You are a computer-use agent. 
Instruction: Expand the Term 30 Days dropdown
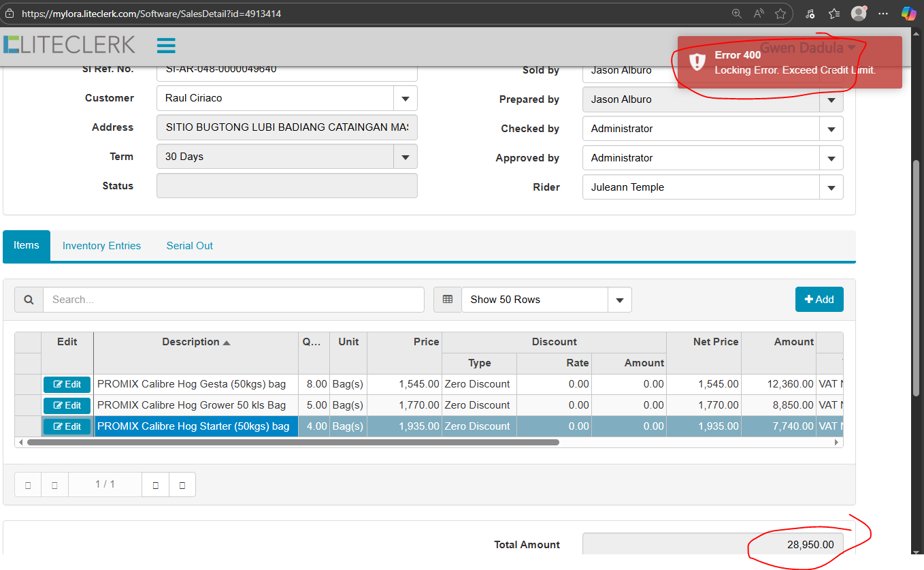(406, 157)
